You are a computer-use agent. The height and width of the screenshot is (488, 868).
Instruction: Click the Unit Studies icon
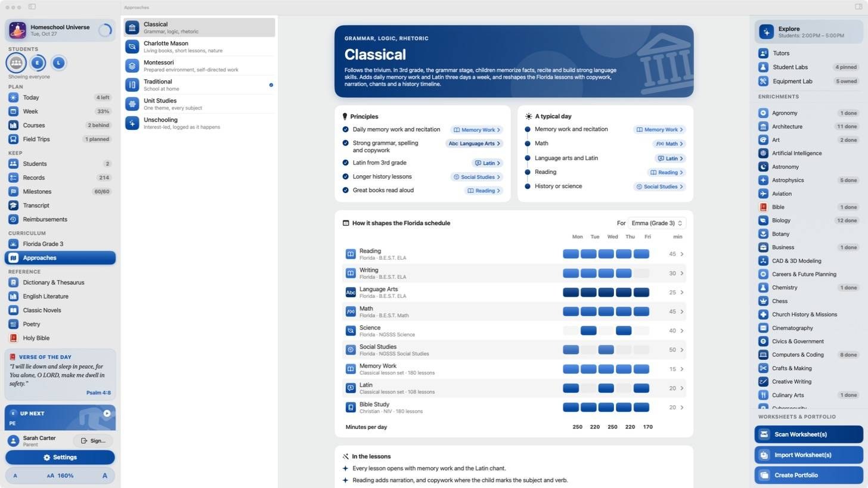pyautogui.click(x=132, y=104)
